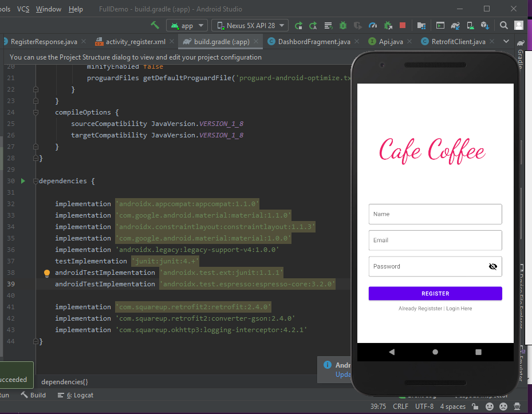
Task: Open the SDK Manager icon
Action: (x=485, y=25)
